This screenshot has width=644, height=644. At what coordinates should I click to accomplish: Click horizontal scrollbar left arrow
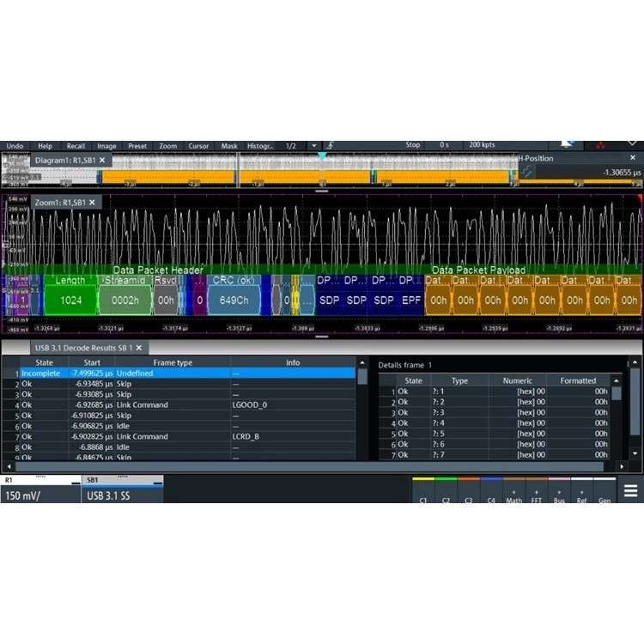coord(9,466)
